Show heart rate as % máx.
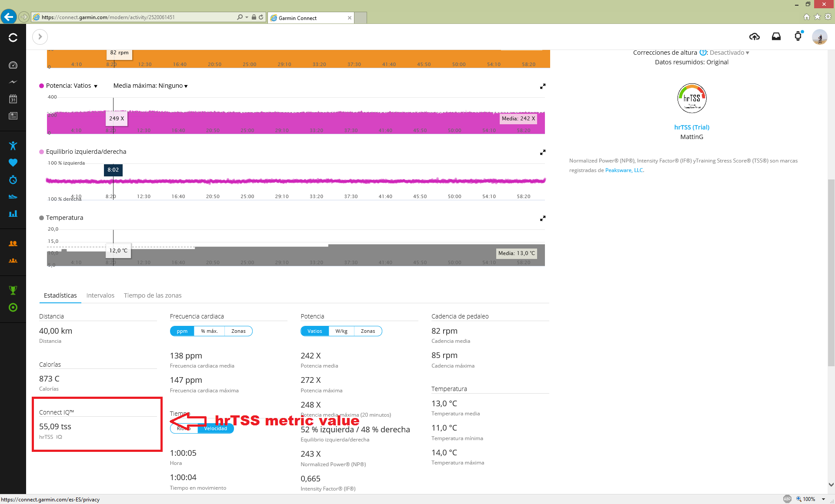This screenshot has width=835, height=504. 210,331
